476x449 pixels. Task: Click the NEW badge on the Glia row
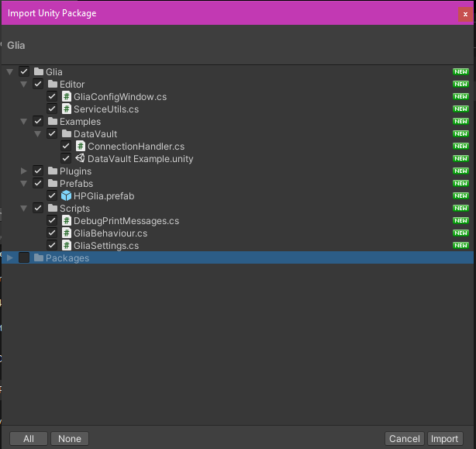point(461,72)
